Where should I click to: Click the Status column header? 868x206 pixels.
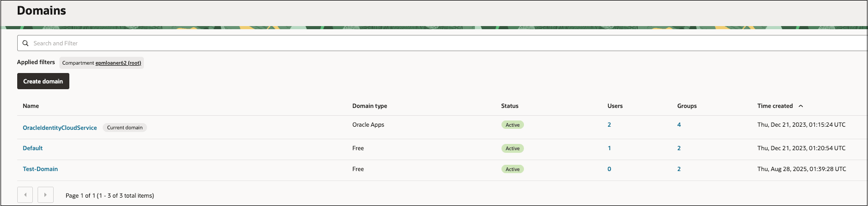pos(510,106)
